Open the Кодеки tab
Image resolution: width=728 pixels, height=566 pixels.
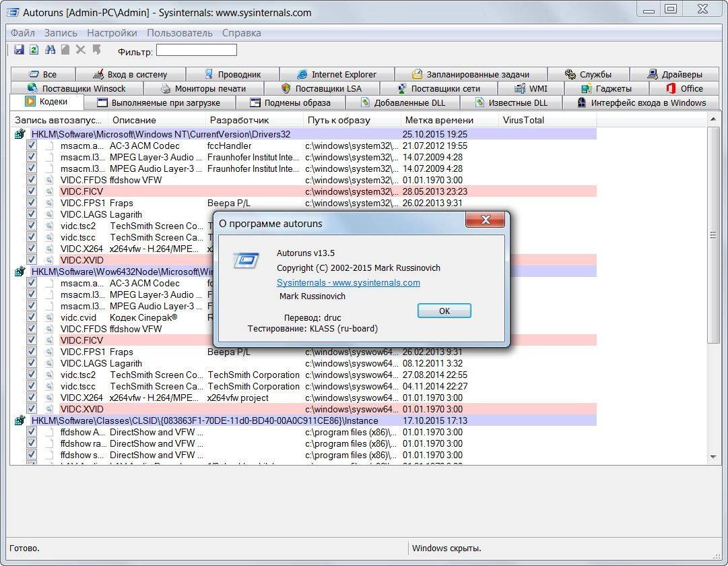46,102
